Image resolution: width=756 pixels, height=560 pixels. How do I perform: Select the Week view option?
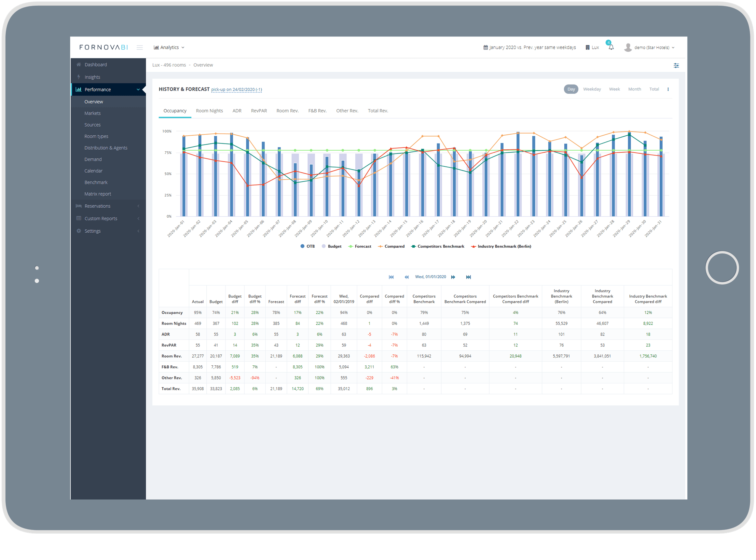(614, 89)
